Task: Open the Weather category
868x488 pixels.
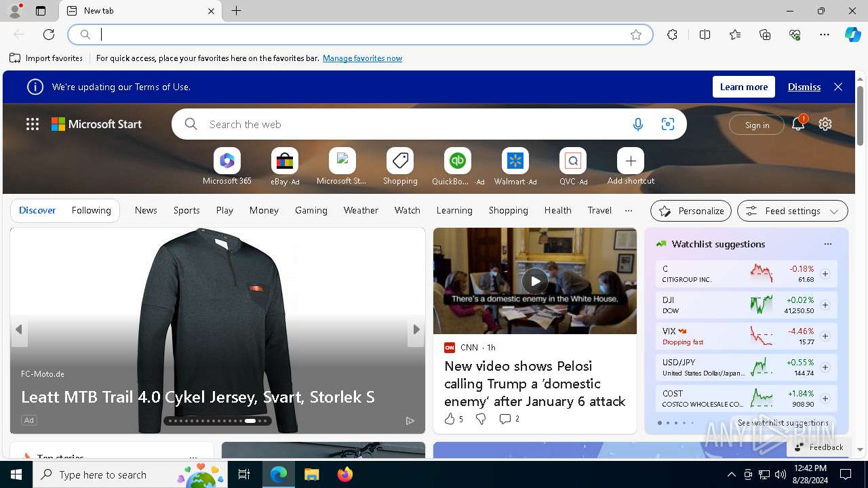Action: pyautogui.click(x=361, y=211)
